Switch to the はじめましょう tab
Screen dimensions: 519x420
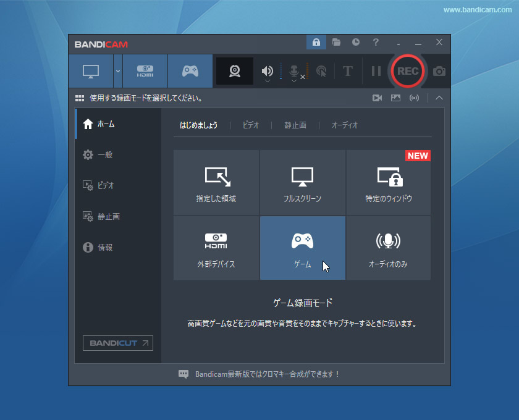point(198,125)
